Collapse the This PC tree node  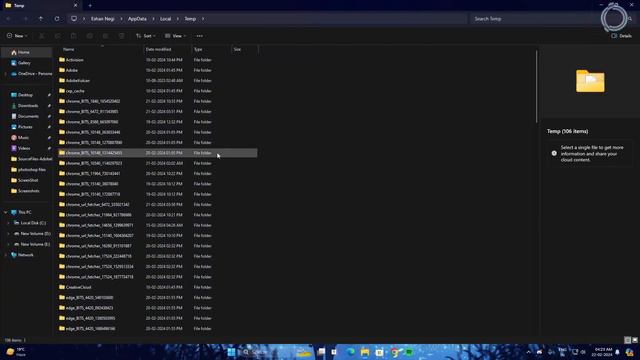tap(6, 212)
